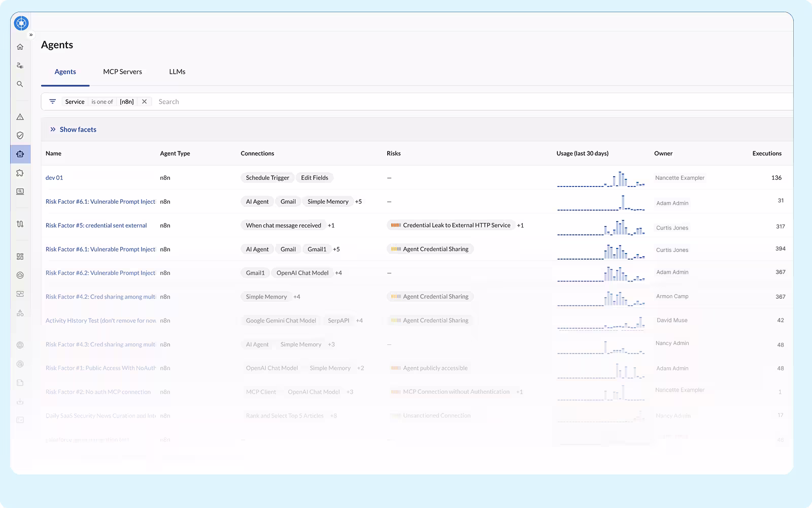This screenshot has height=508, width=812.
Task: Open the dashboard grid icon in sidebar
Action: coord(20,257)
